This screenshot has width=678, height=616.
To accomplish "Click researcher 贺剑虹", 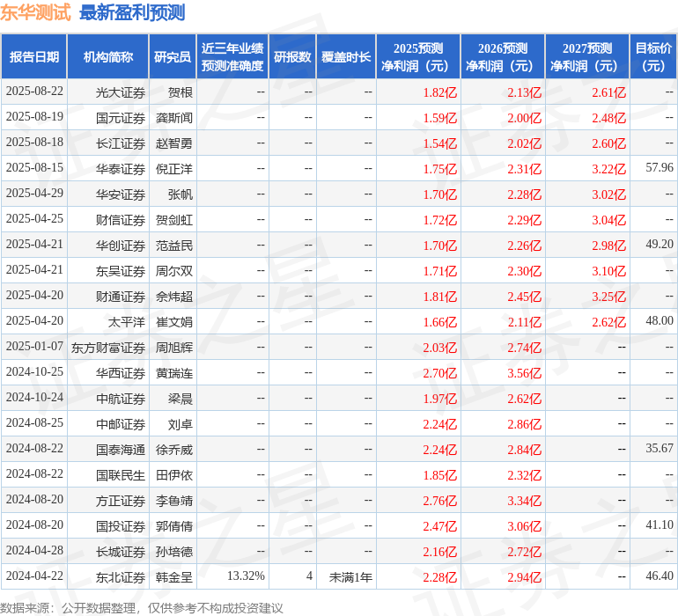I will point(174,220).
